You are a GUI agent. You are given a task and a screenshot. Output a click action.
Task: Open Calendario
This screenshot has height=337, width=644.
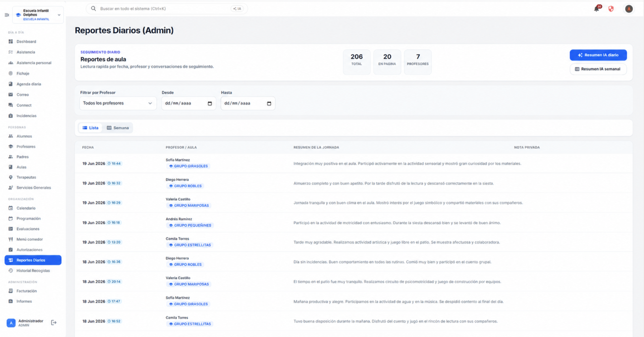[33, 208]
